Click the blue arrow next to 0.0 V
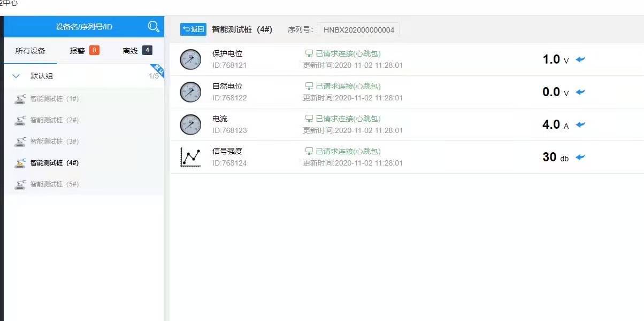This screenshot has height=321, width=644. coord(580,92)
